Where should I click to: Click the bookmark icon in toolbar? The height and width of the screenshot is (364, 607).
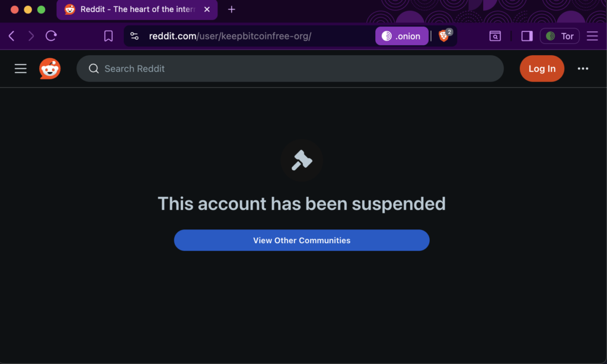coord(108,36)
